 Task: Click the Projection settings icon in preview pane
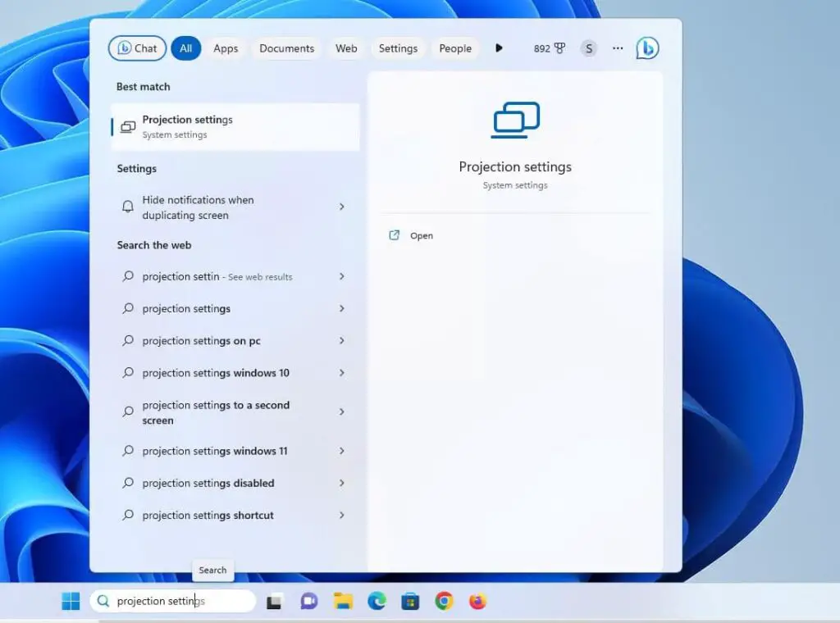[x=515, y=120]
